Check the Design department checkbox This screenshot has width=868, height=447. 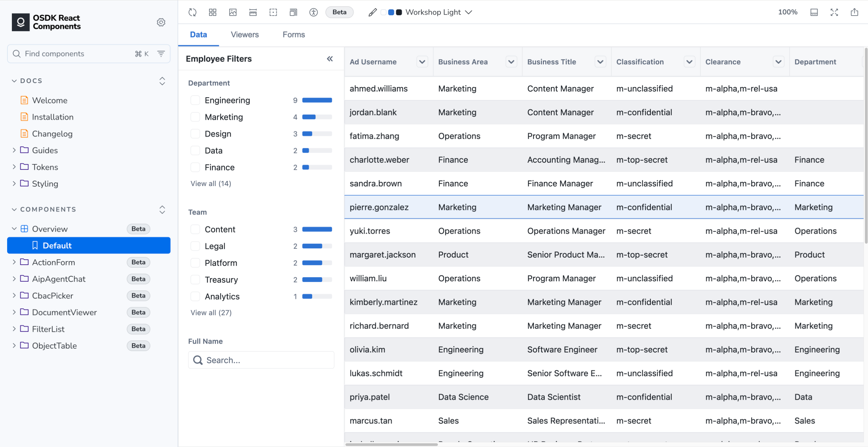pyautogui.click(x=195, y=133)
